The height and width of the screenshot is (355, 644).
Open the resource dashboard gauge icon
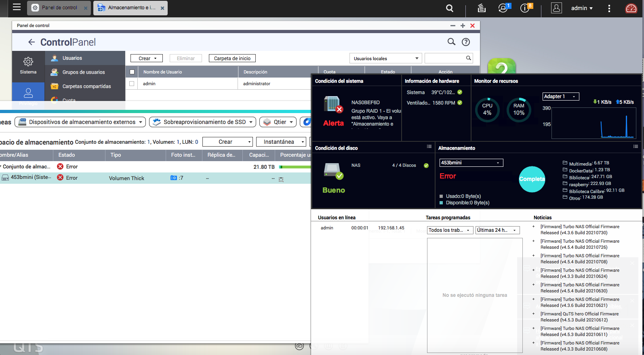tap(631, 8)
